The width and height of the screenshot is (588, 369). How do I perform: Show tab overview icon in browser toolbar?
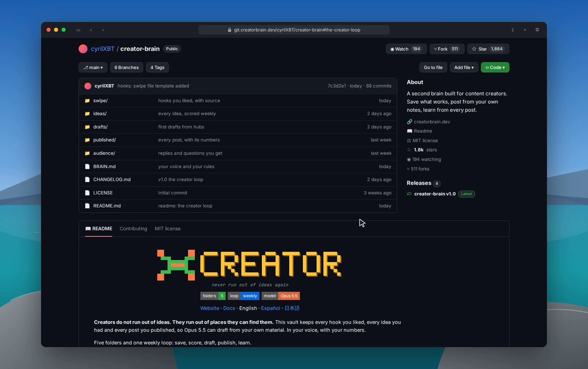(x=537, y=30)
